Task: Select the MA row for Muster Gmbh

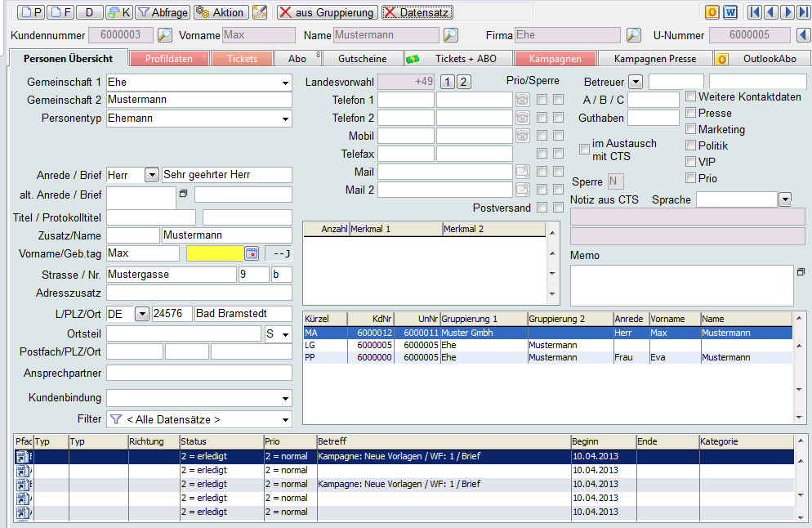Action: pos(548,333)
